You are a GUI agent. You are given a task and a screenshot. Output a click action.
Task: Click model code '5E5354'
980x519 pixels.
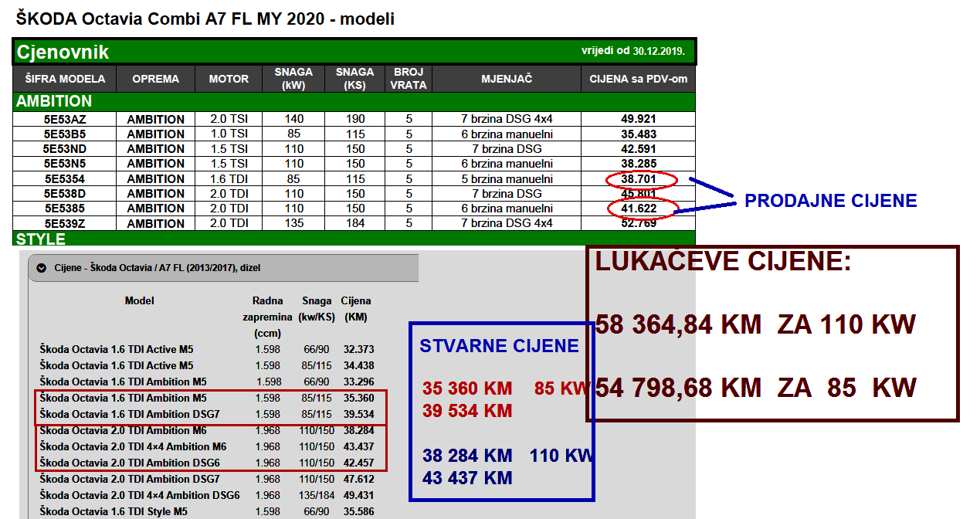[x=65, y=178]
